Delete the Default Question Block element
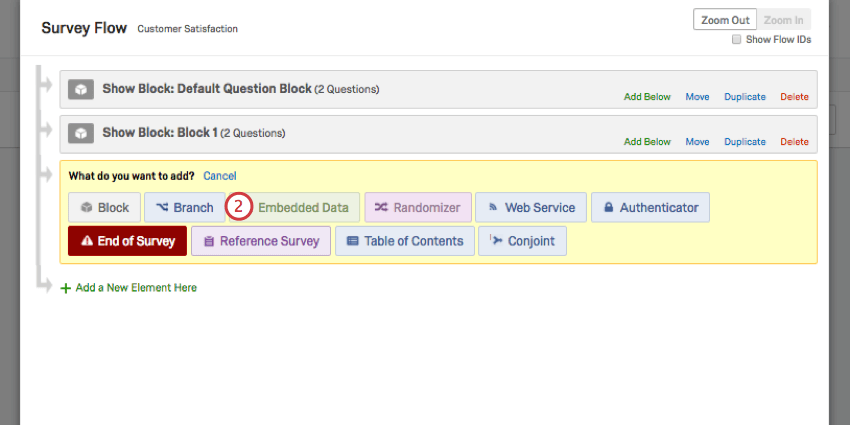Image resolution: width=850 pixels, height=425 pixels. (x=794, y=97)
